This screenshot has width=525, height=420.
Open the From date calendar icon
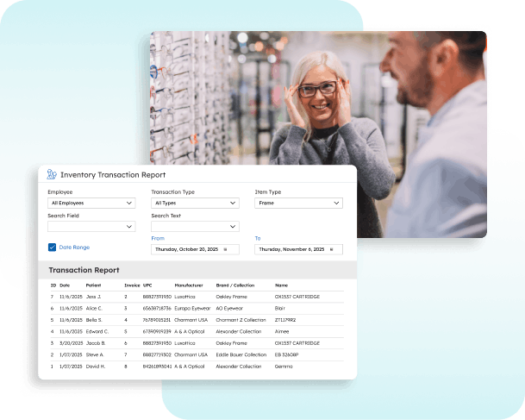pyautogui.click(x=225, y=249)
